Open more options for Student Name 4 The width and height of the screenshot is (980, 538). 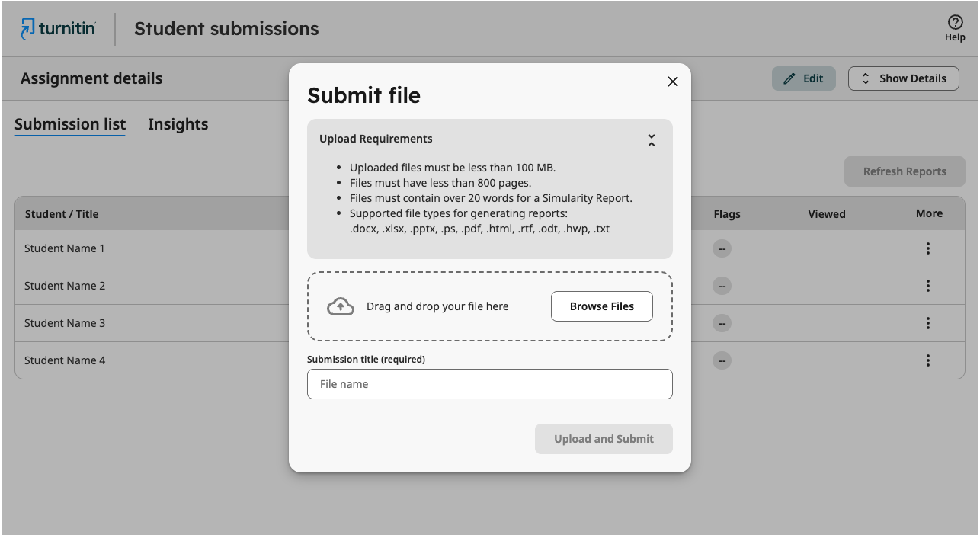pyautogui.click(x=927, y=360)
